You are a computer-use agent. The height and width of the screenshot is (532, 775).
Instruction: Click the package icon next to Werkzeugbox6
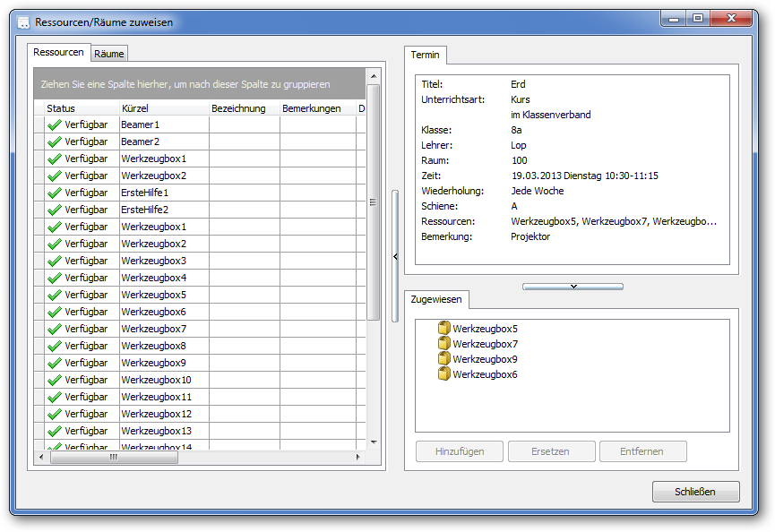click(443, 374)
